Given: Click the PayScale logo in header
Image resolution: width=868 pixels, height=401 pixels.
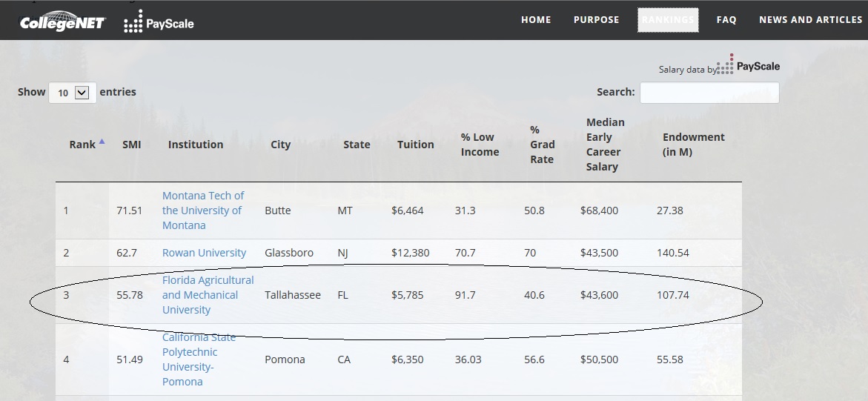Looking at the screenshot, I should [159, 21].
